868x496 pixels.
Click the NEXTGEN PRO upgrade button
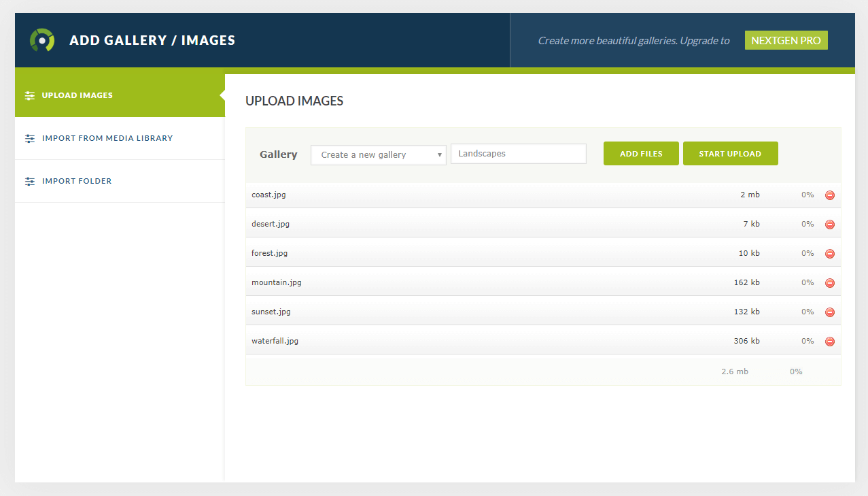click(786, 40)
